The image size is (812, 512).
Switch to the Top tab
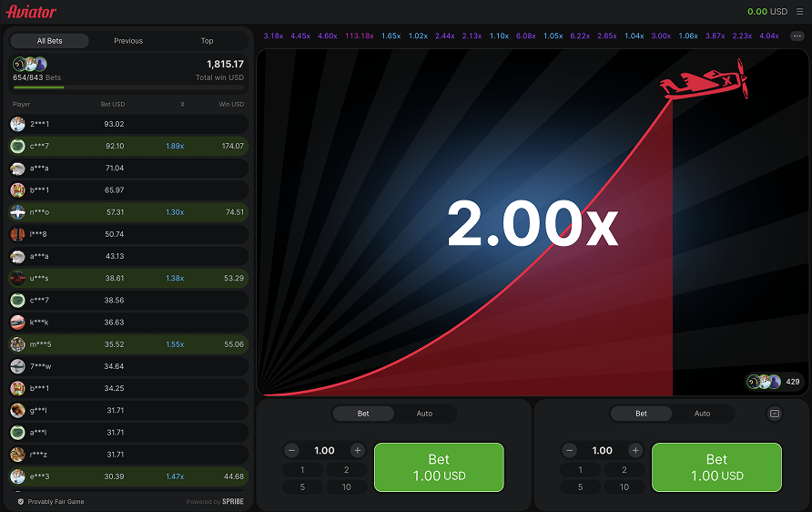coord(207,41)
